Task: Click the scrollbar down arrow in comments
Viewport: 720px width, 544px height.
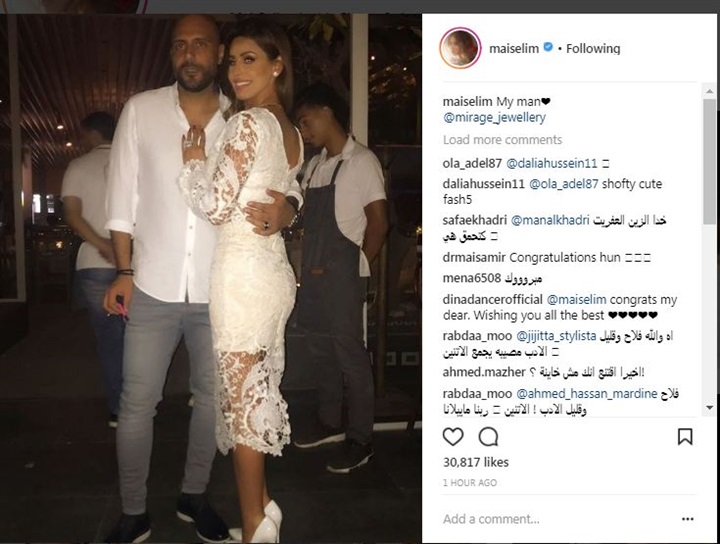Action: click(709, 407)
